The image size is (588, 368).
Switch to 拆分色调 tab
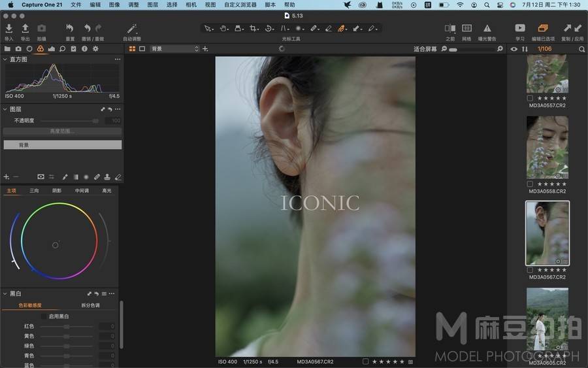(x=90, y=305)
